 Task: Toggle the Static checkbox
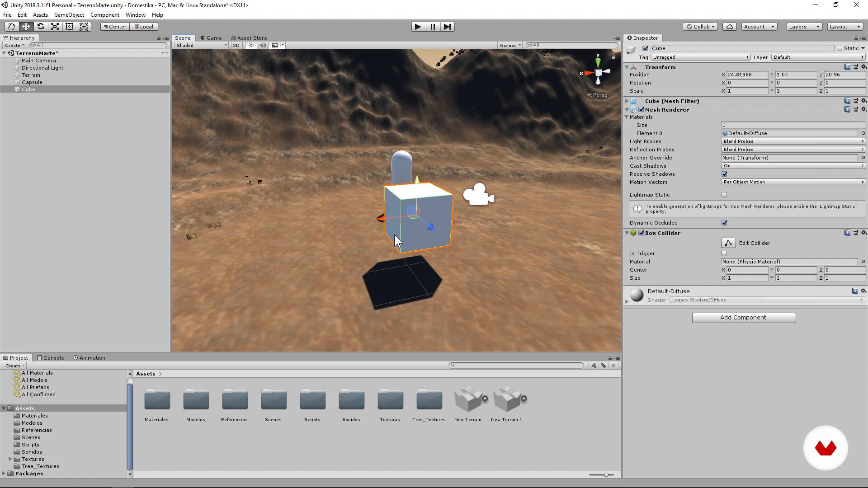coord(840,48)
